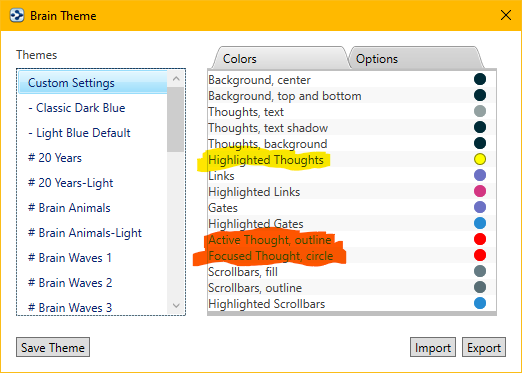This screenshot has height=373, width=522.
Task: Open the Scrollbars, fill color swatch
Action: pos(480,271)
